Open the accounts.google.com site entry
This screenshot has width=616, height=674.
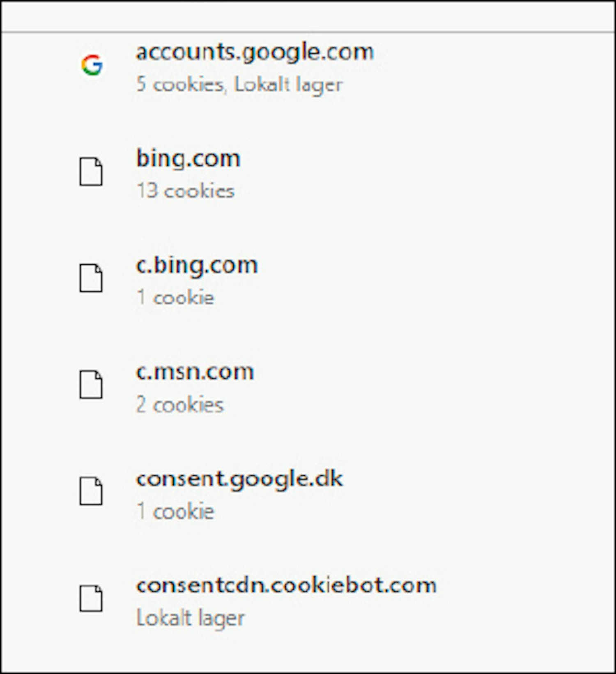(x=255, y=52)
